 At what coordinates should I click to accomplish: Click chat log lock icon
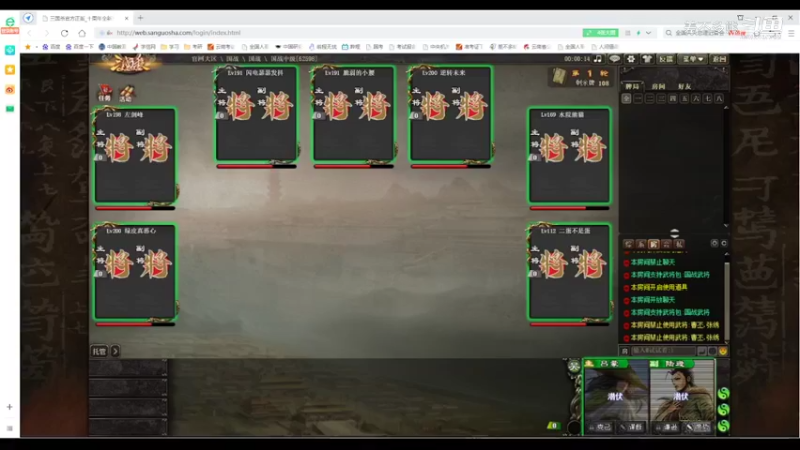click(714, 243)
